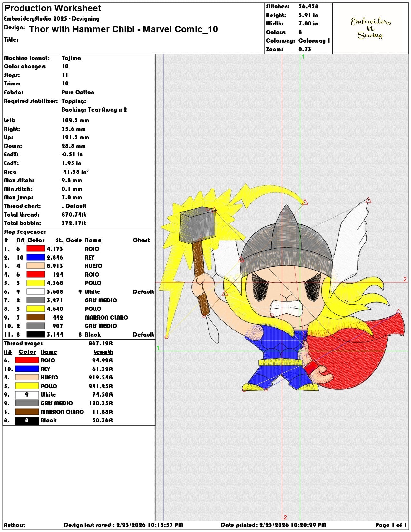Click POLLO thread length 241.25ft
411x532 pixels.
[101, 386]
